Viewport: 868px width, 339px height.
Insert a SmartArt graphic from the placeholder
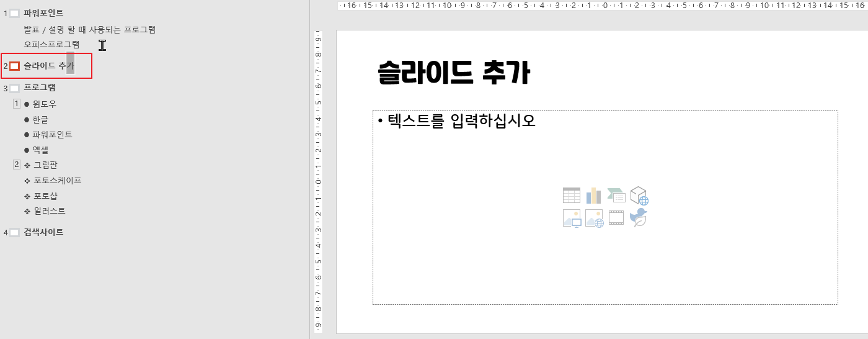(x=616, y=196)
